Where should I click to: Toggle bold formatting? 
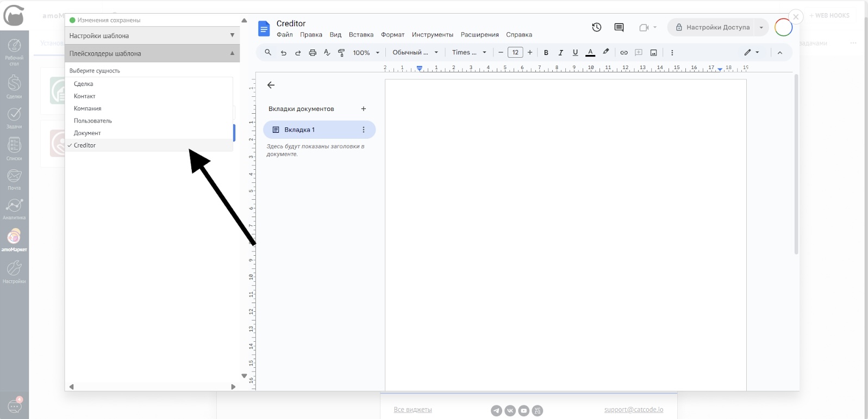546,53
